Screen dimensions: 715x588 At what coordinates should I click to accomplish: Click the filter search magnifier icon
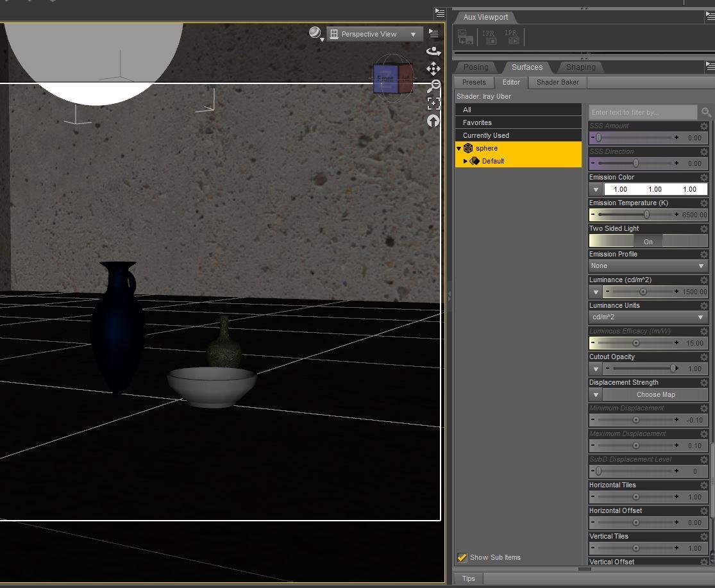click(706, 112)
